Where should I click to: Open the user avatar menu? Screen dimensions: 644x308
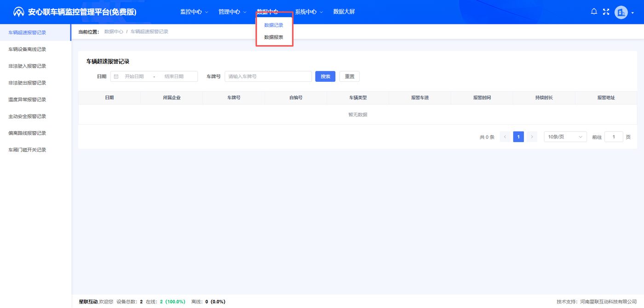click(621, 12)
